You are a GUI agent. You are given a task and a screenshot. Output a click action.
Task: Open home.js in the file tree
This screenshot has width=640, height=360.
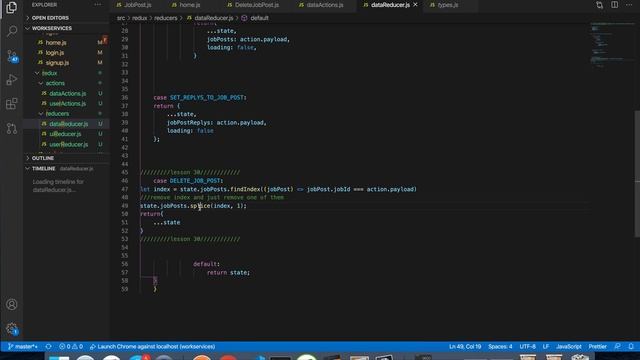[56, 42]
